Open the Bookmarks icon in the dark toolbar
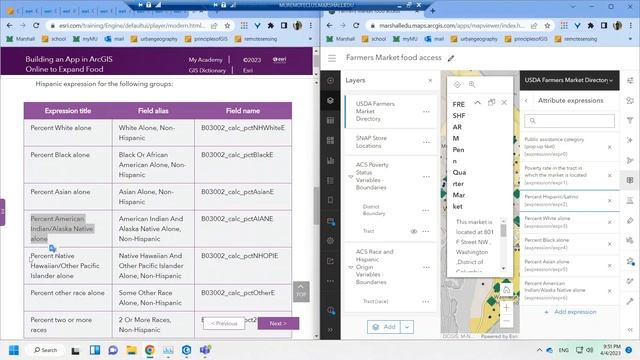This screenshot has width=640, height=360. tap(330, 200)
